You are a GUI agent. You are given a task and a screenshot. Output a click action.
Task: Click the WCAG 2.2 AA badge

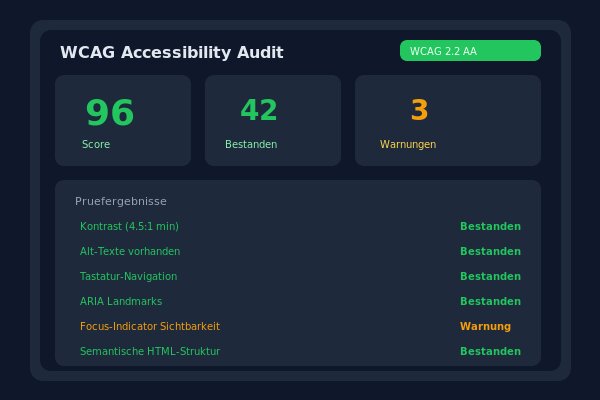tap(469, 51)
